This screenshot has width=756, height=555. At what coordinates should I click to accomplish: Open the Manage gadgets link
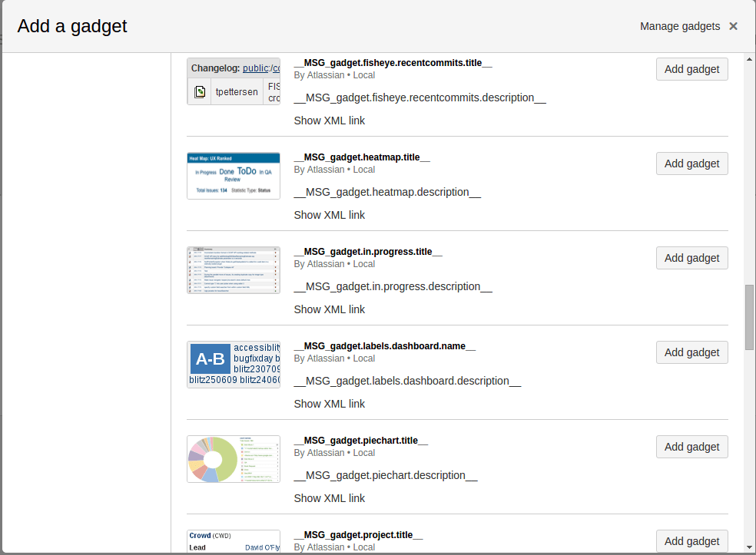click(680, 26)
